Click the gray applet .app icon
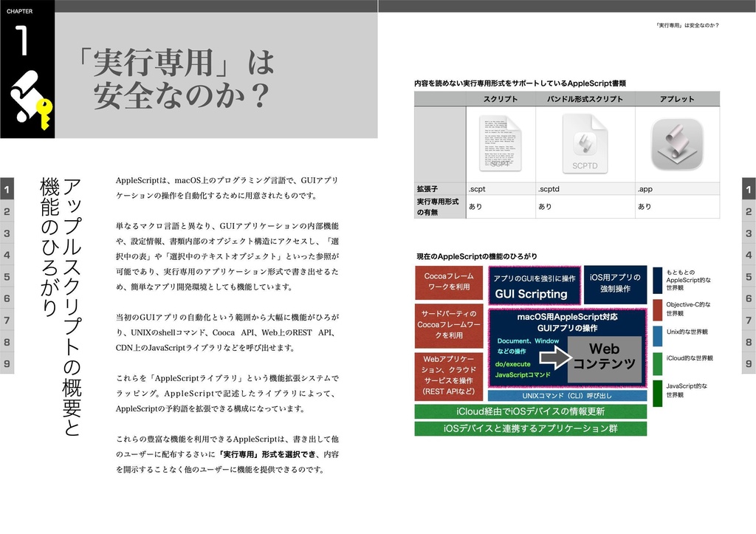Image resolution: width=756 pixels, height=534 pixels. 678,146
